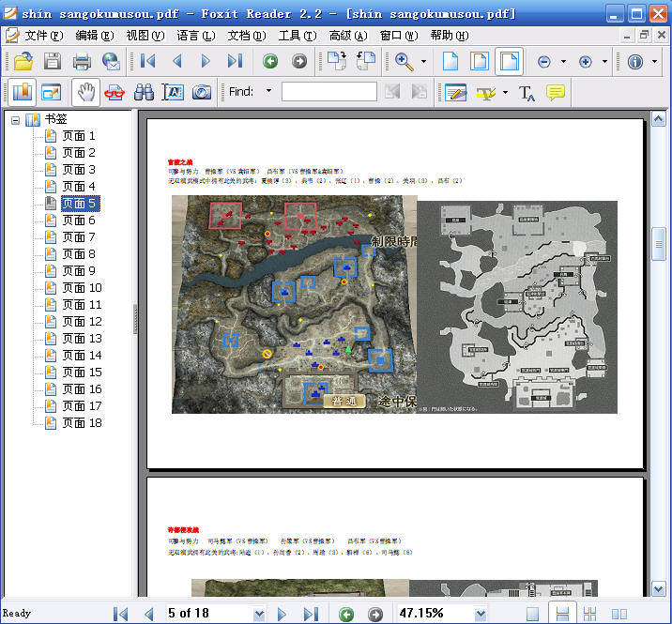Click green Previous View toolbar button
This screenshot has width=672, height=624.
point(270,61)
